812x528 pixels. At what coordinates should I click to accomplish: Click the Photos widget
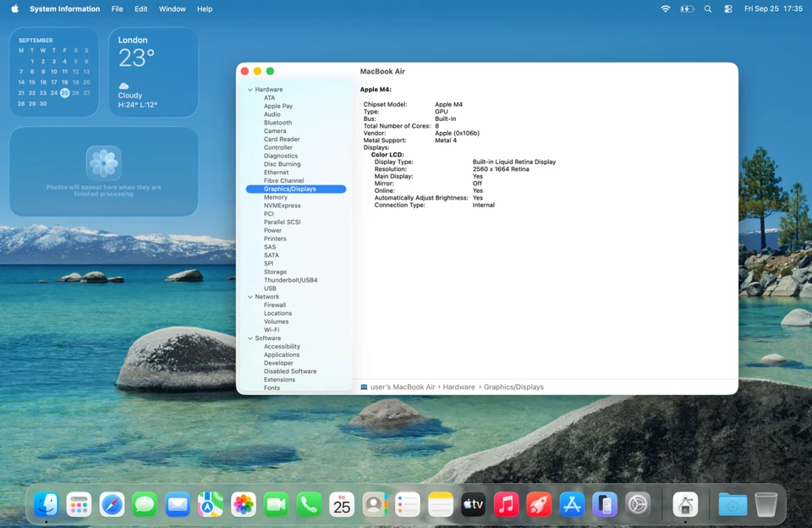[x=103, y=172]
